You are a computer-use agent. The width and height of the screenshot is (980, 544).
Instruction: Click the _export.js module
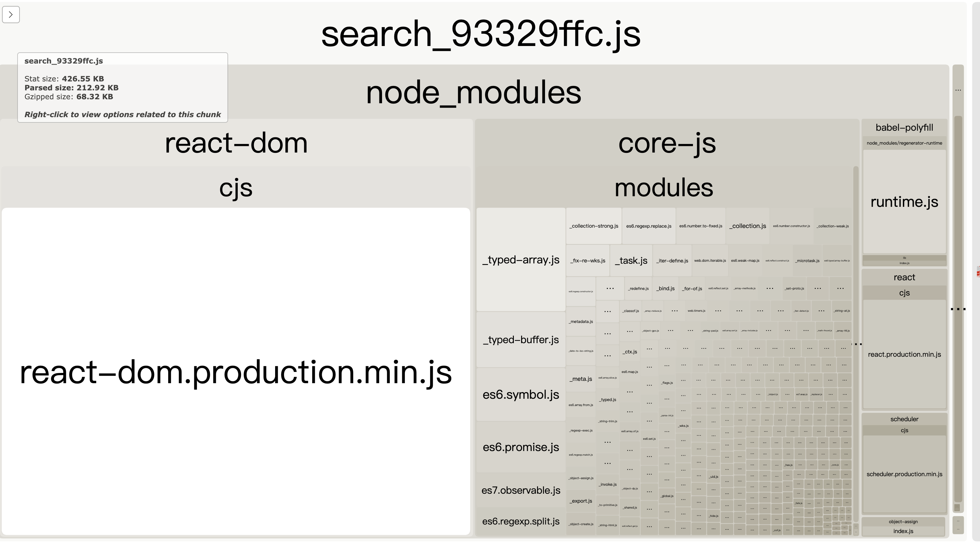click(x=581, y=501)
